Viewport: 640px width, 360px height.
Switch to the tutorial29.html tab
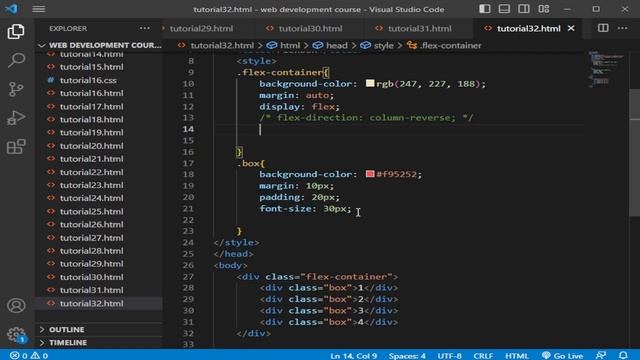pyautogui.click(x=201, y=29)
